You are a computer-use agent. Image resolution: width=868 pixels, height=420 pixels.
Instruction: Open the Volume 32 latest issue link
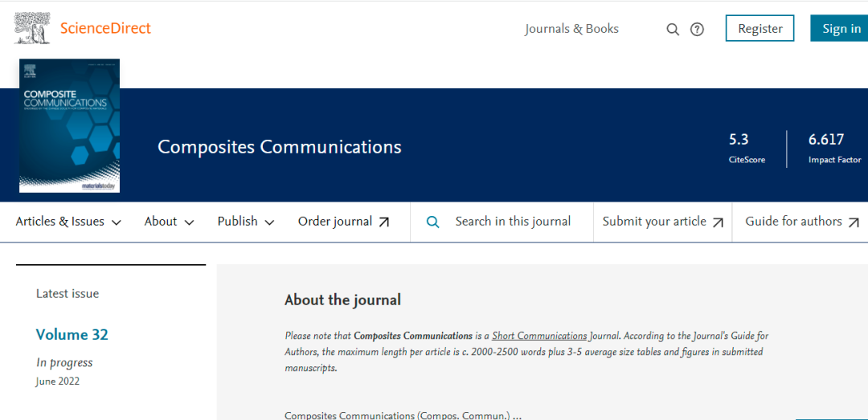coord(72,335)
